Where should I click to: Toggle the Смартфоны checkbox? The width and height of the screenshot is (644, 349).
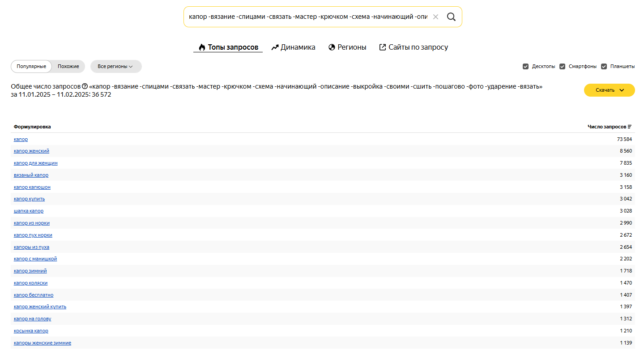(x=562, y=66)
